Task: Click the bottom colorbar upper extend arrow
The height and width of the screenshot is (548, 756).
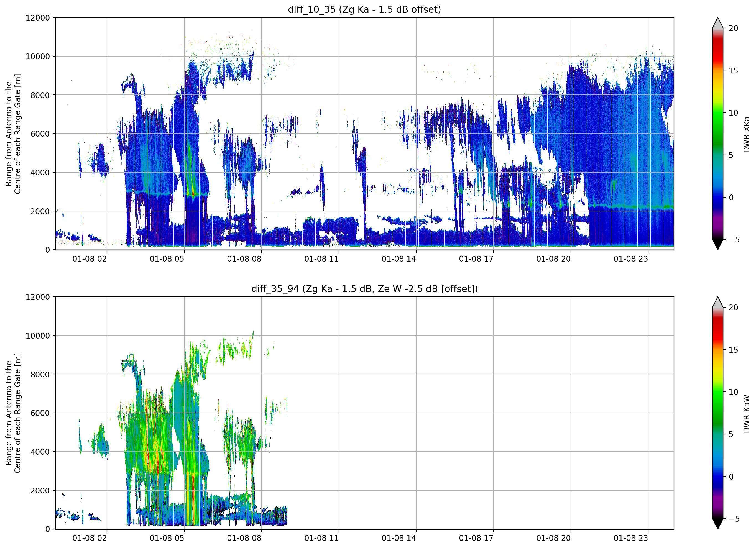Action: click(x=718, y=302)
